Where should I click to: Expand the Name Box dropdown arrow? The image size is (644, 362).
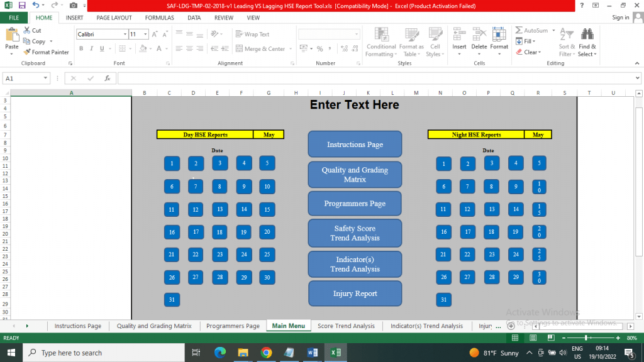point(45,78)
